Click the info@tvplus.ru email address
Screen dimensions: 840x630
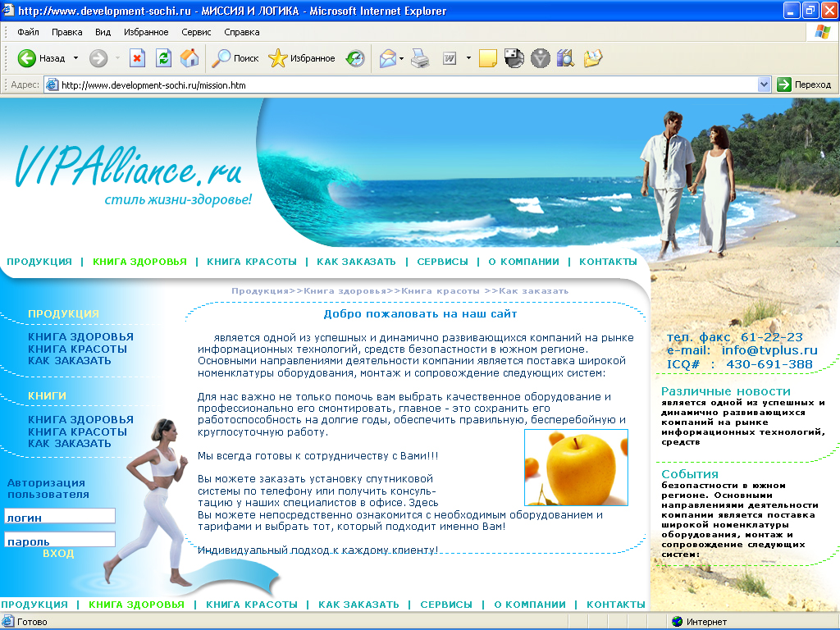point(769,350)
